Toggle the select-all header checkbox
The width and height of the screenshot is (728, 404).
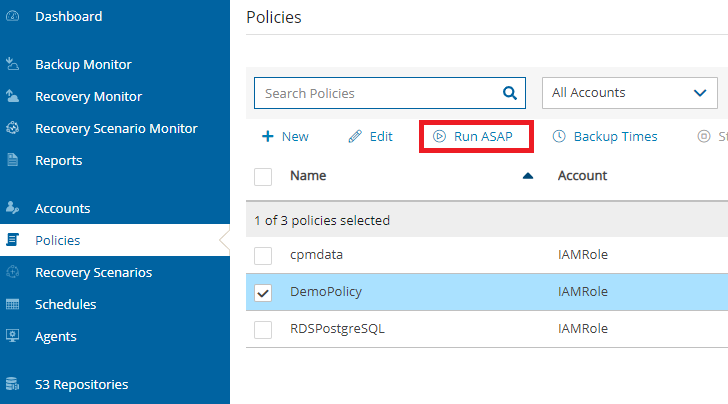pos(263,176)
